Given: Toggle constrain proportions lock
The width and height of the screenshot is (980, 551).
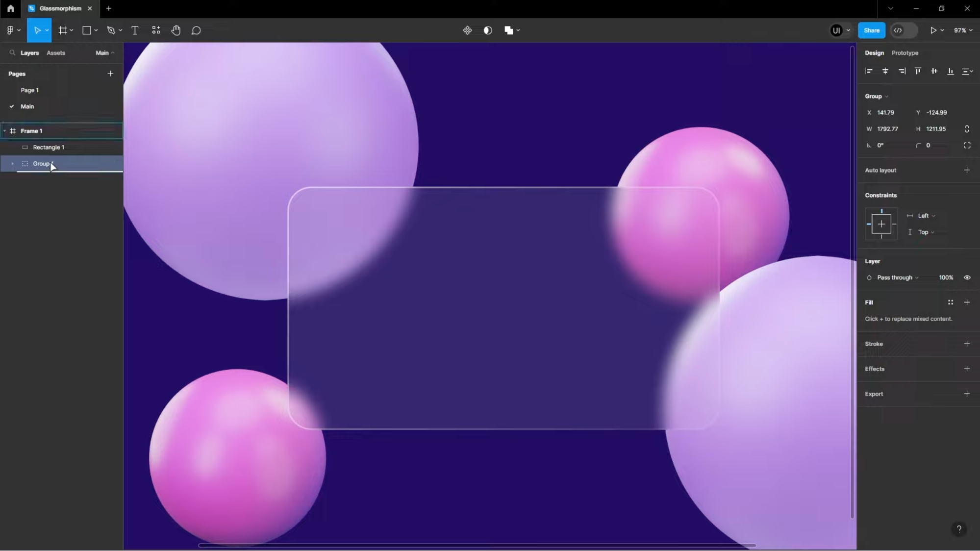Looking at the screenshot, I should tap(967, 129).
